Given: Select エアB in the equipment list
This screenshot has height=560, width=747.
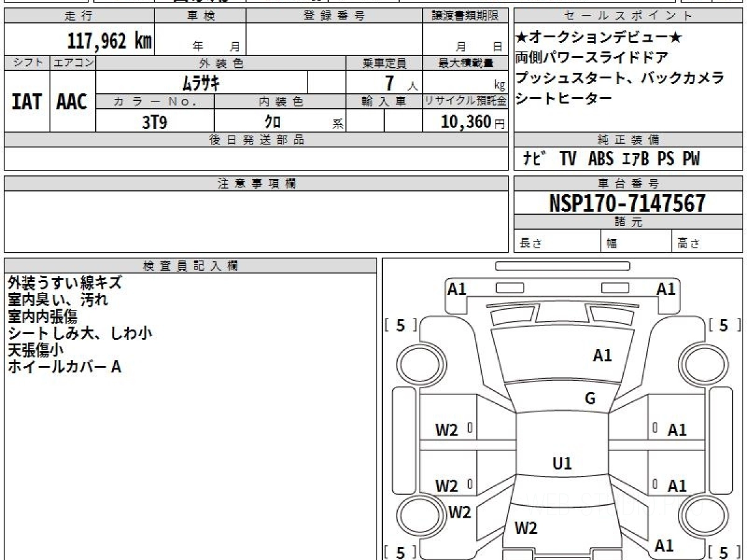Looking at the screenshot, I should click(x=635, y=159).
